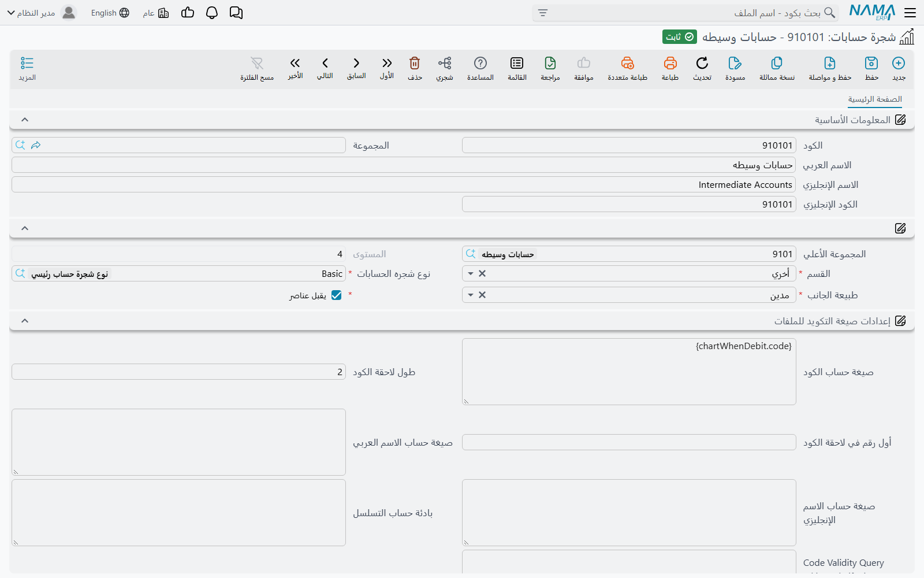Click نسخة مماثلة (Duplicate) icon
This screenshot has height=578, width=924.
(777, 63)
